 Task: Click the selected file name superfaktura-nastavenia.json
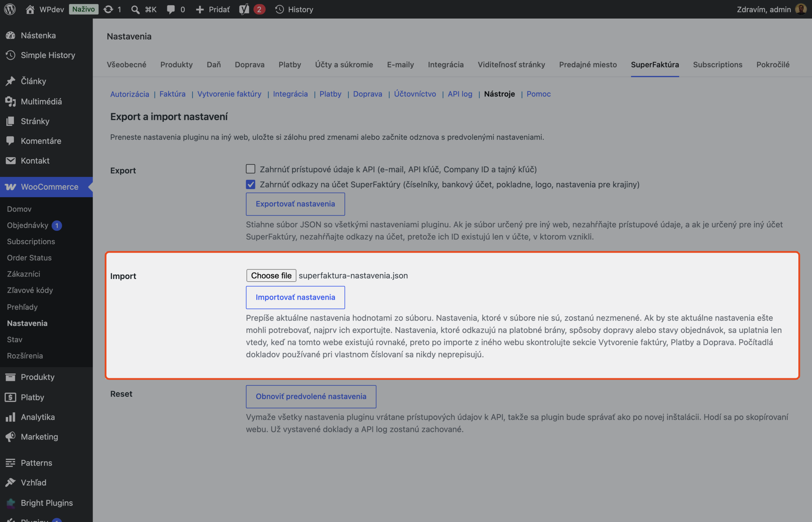[x=353, y=275]
